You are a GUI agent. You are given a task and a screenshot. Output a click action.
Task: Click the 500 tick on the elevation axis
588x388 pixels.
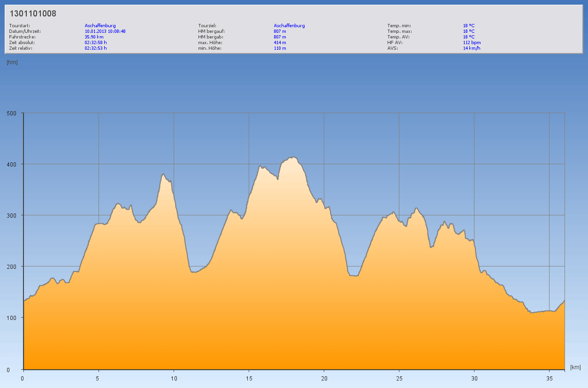tap(11, 113)
